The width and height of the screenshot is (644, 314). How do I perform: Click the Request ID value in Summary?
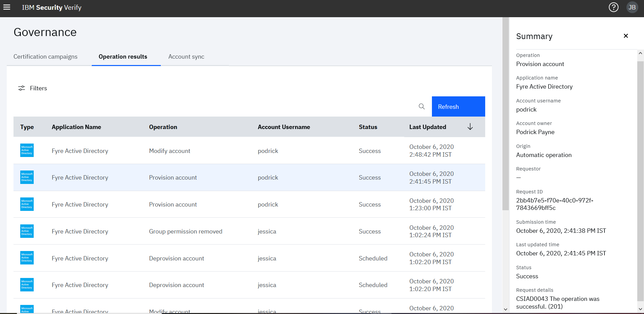click(555, 204)
